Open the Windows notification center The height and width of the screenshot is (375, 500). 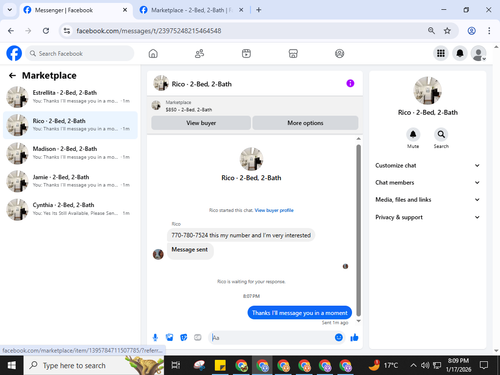pyautogui.click(x=484, y=365)
